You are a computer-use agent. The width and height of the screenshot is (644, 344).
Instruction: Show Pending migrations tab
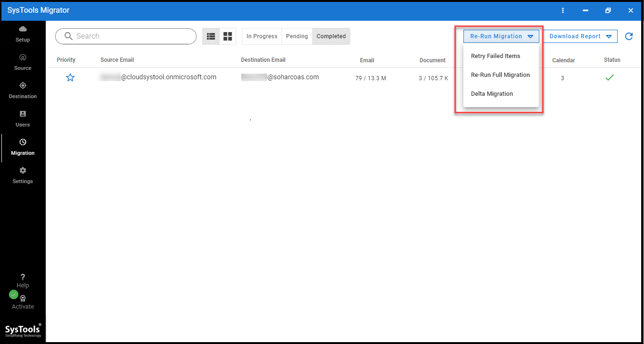297,36
